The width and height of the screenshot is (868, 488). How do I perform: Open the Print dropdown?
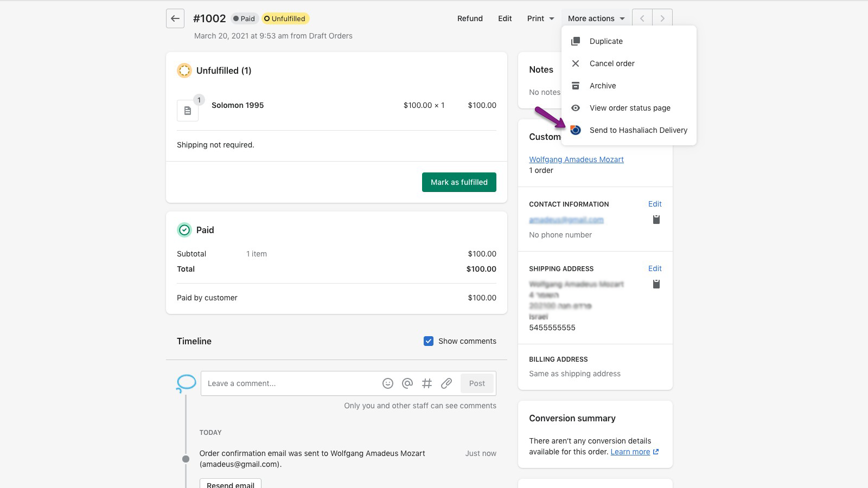tap(539, 18)
